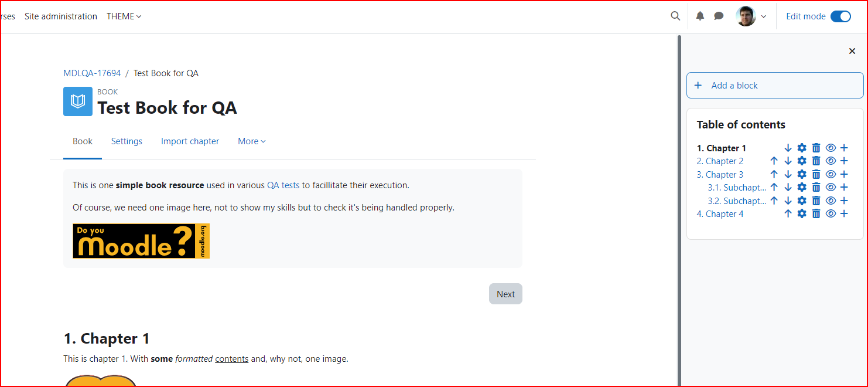Hide Chapter 4 with eye icon
Screen dimensions: 868x387
pyautogui.click(x=831, y=214)
